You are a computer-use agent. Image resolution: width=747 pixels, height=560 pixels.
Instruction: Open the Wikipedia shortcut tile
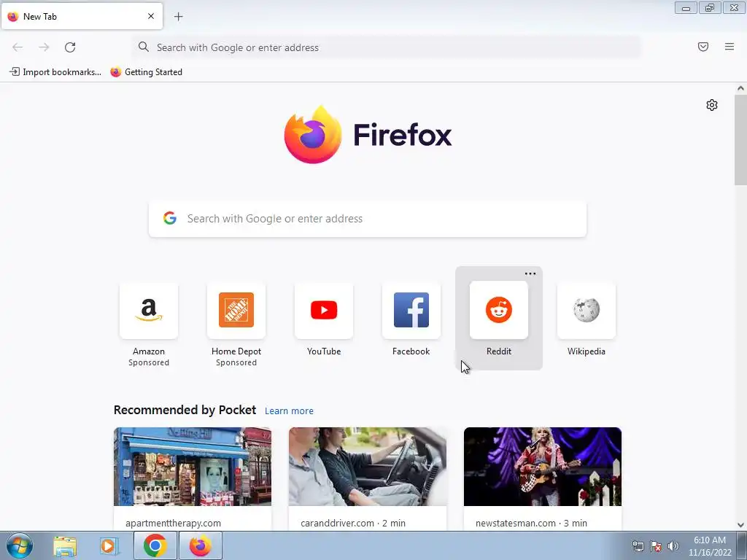[587, 310]
